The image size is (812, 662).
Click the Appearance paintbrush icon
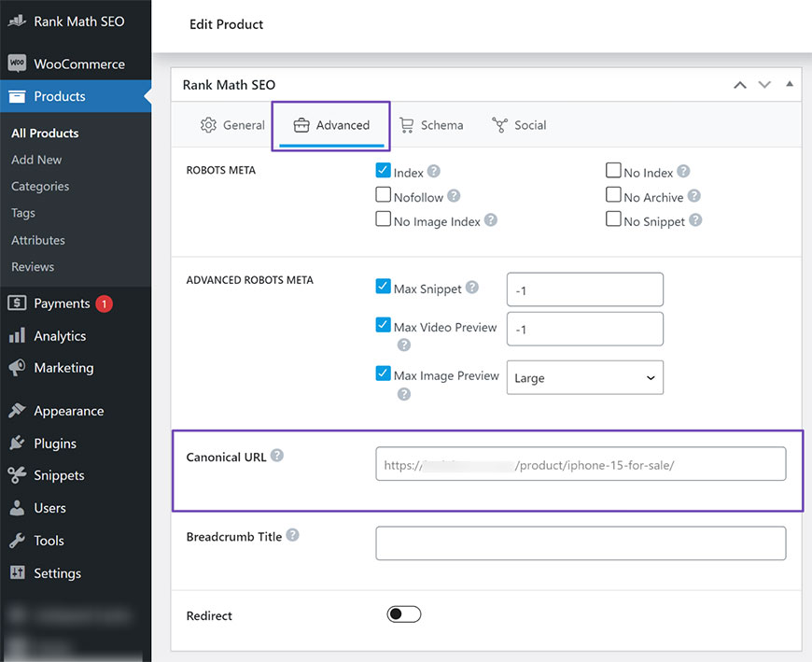coord(17,410)
